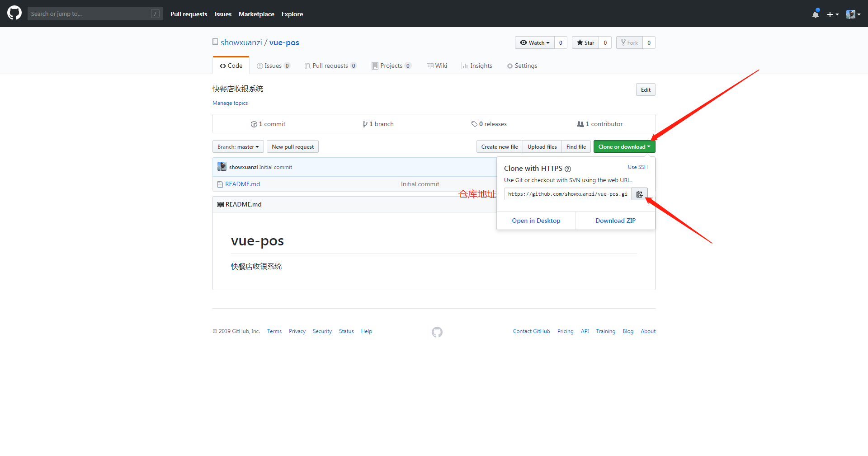868x456 pixels.
Task: Open the stargazers count next to Star
Action: point(605,42)
